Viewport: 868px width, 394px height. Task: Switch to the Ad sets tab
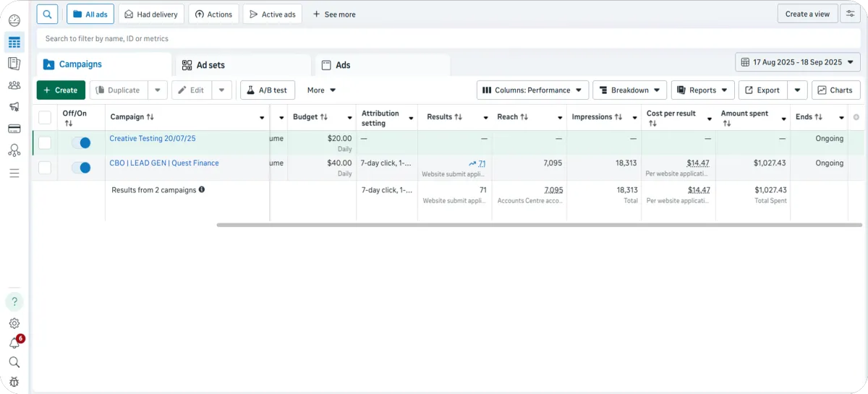coord(210,65)
